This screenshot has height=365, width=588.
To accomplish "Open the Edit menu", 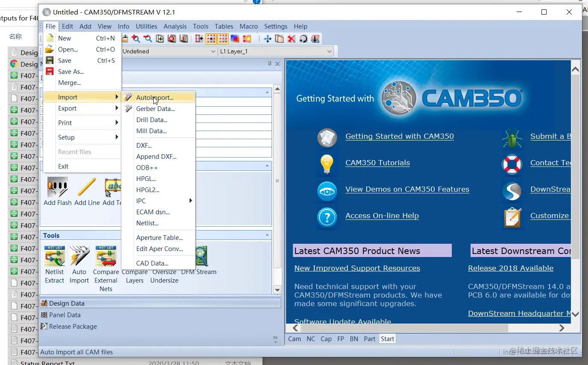I will [67, 26].
